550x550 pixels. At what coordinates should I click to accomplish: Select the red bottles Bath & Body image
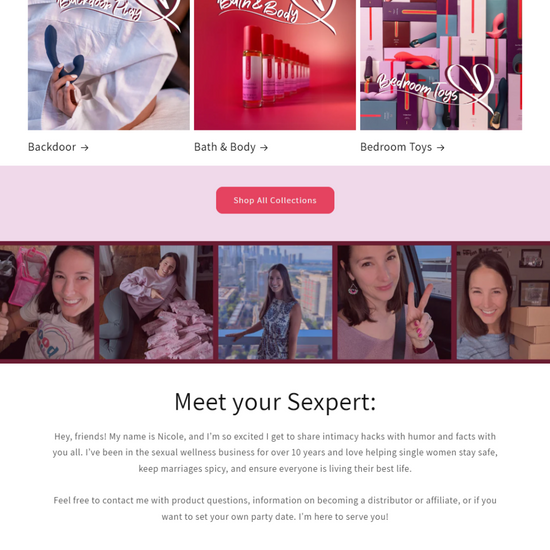pyautogui.click(x=275, y=65)
